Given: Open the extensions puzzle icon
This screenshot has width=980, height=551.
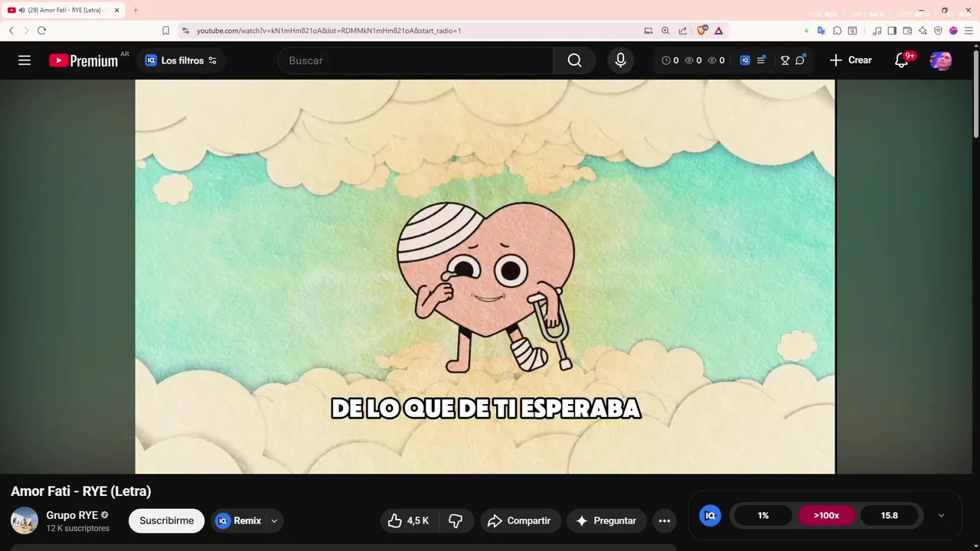Looking at the screenshot, I should pos(837,31).
